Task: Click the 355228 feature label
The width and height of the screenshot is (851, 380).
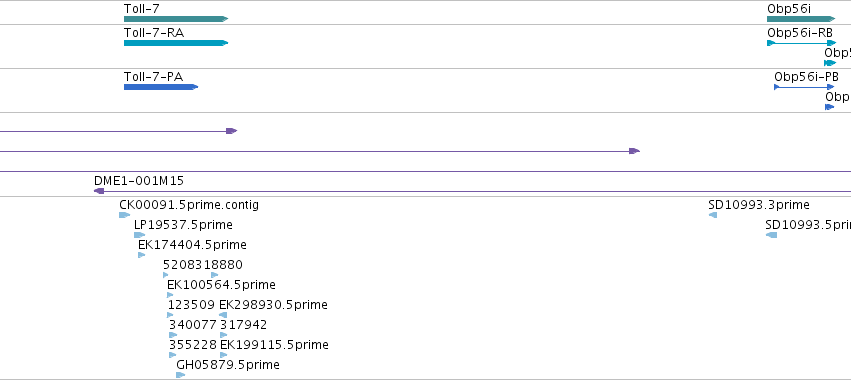Action: click(x=192, y=345)
